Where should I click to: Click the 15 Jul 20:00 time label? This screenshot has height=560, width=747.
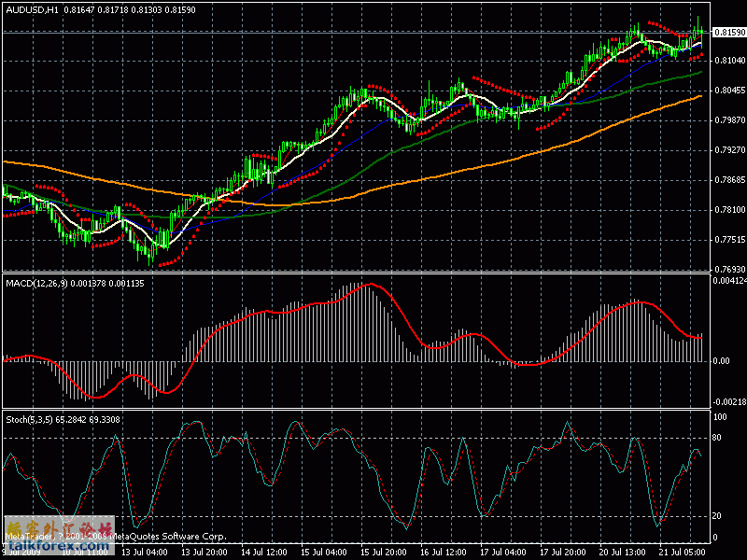point(384,553)
